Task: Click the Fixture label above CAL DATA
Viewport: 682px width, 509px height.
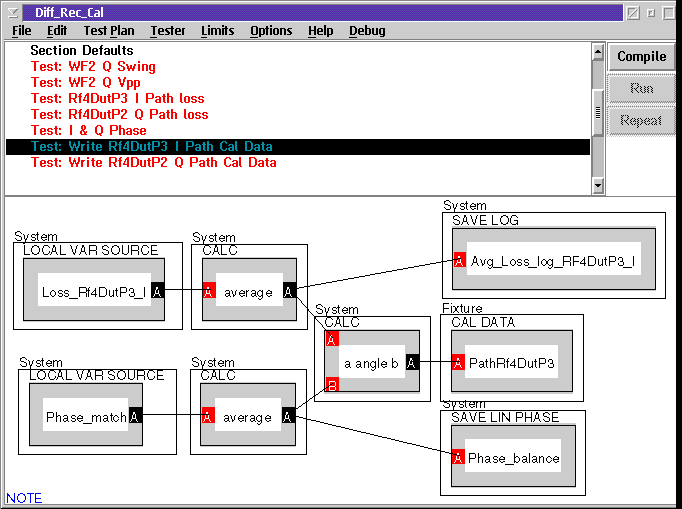Action: pos(462,308)
